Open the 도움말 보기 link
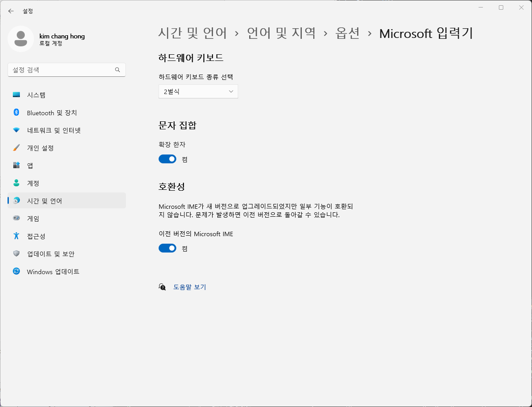Screen dimensions: 532x407 (190, 287)
